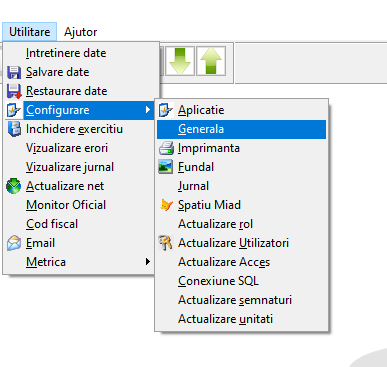Select Actualizare Acces entry
The image size is (387, 367).
pos(241,262)
